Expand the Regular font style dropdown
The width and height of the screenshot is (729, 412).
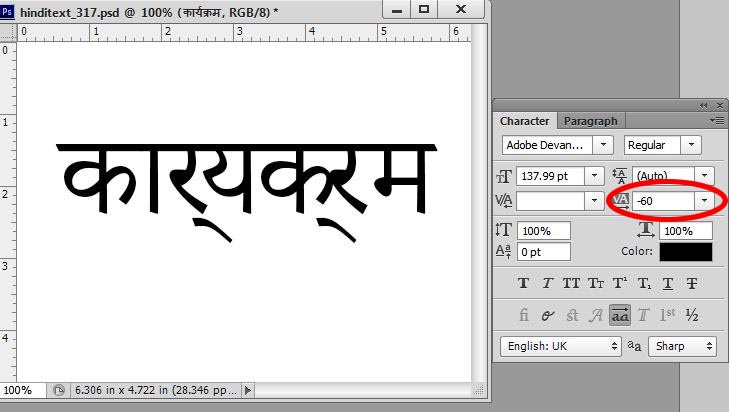pyautogui.click(x=687, y=145)
